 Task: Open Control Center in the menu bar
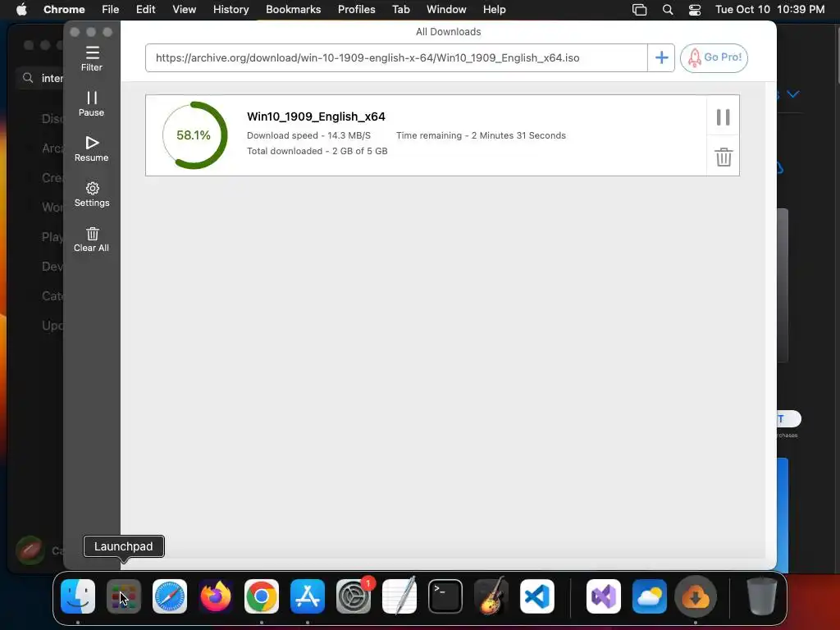pos(695,10)
